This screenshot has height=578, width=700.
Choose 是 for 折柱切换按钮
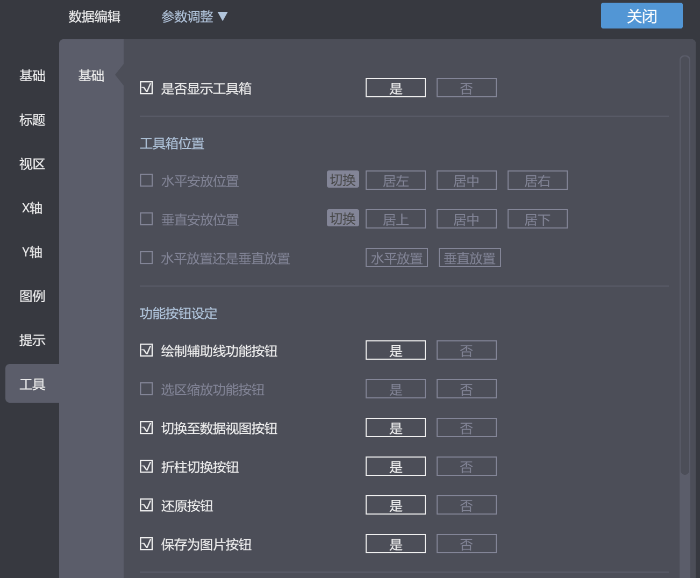pos(396,467)
